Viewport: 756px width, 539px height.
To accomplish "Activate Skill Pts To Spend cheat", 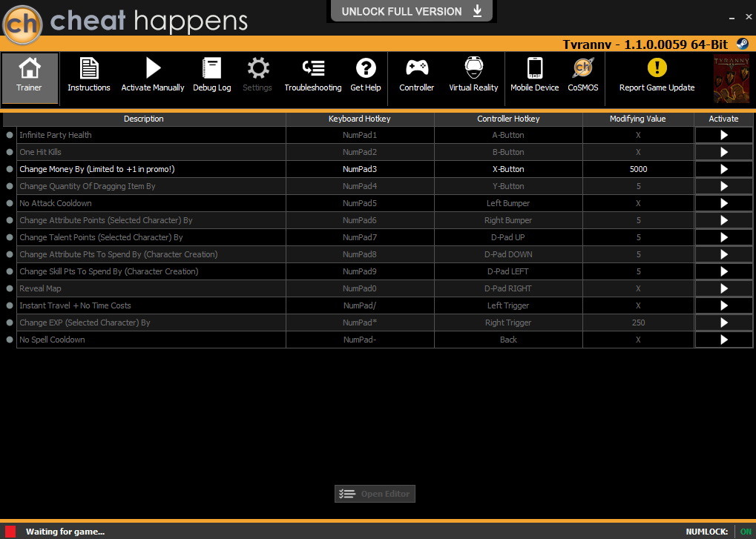I will point(723,271).
